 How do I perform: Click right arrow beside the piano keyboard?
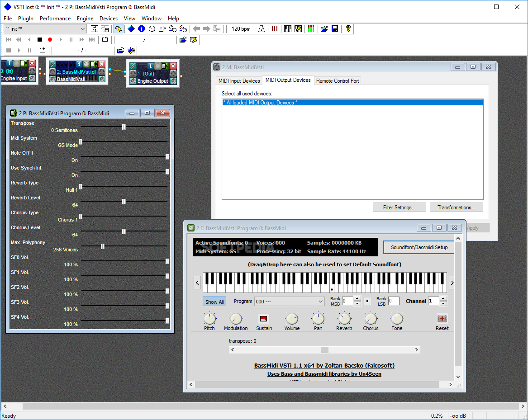tap(452, 283)
